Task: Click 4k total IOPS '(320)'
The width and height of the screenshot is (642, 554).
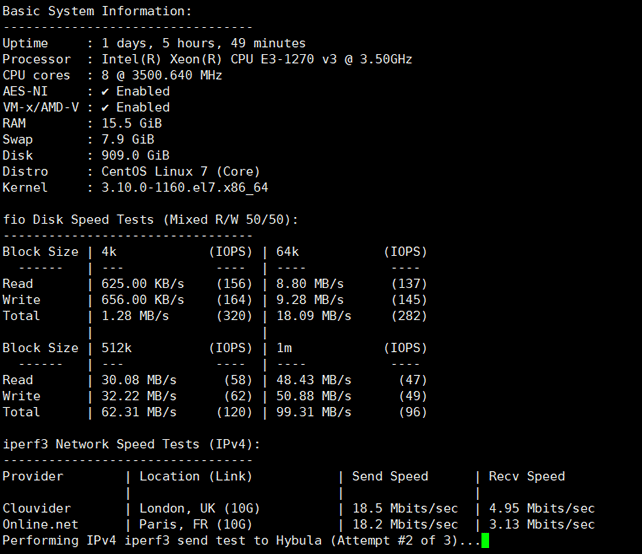Action: (x=234, y=316)
